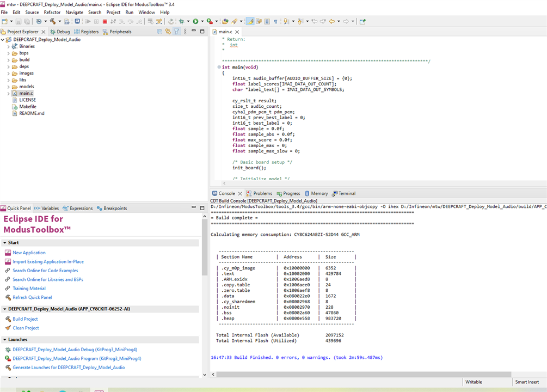Screen dimensions: 547x392
Task: Open the Run configurations dropdown arrow
Action: coord(202,21)
